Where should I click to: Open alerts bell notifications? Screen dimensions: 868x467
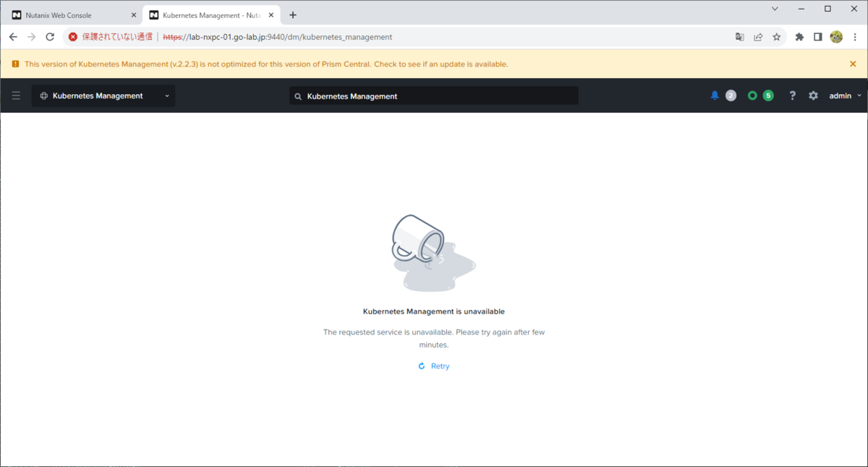(715, 96)
